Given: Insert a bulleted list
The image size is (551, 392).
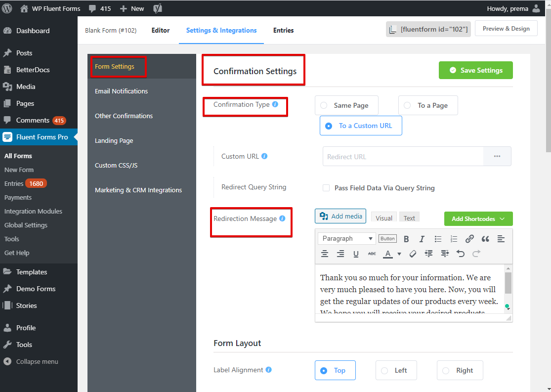Looking at the screenshot, I should 438,239.
